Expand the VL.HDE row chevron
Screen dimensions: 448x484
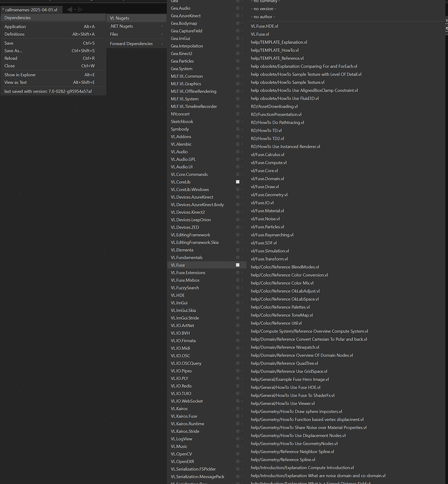242,295
